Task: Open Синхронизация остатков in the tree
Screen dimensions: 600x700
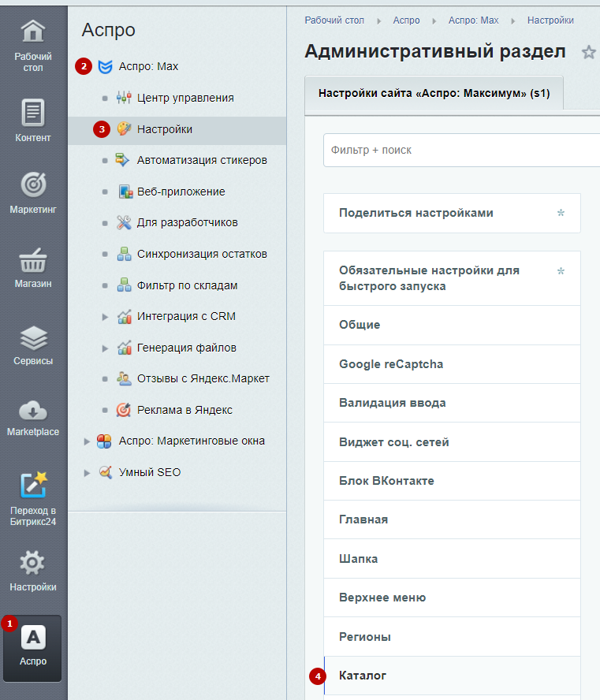Action: point(202,254)
